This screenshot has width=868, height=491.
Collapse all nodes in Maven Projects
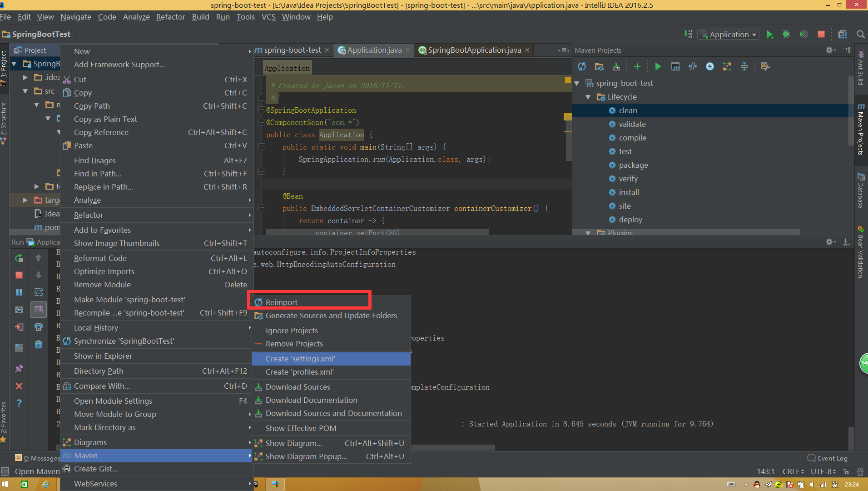744,67
